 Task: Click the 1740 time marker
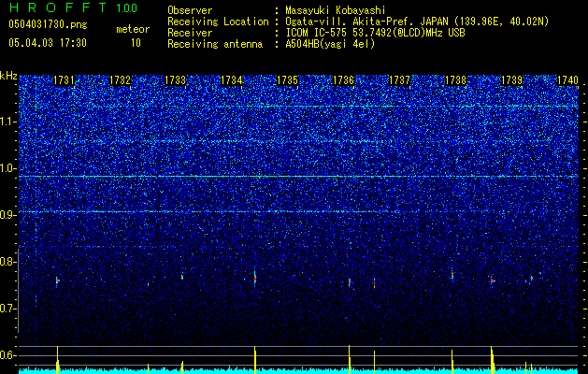coord(567,80)
